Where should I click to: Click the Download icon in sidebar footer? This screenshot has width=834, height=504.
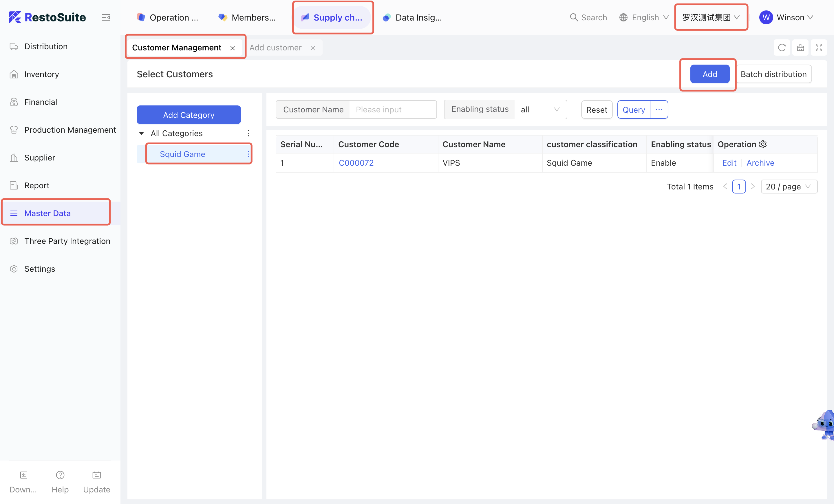tap(23, 475)
